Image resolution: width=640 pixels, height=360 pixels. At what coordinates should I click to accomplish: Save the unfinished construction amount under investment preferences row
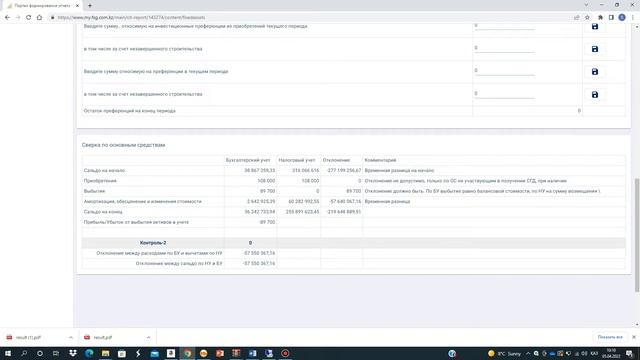[595, 49]
